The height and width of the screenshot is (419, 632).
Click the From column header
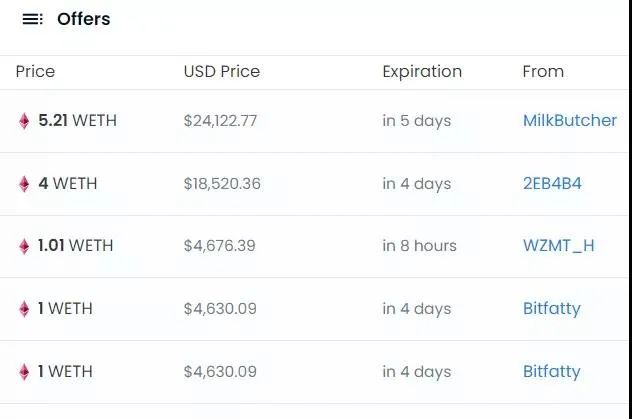(543, 72)
